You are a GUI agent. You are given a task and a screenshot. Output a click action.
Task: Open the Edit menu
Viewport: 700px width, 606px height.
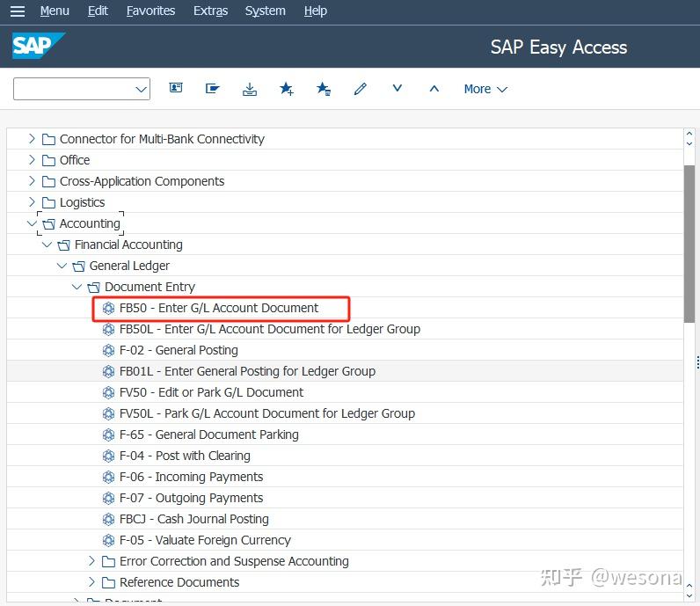(98, 11)
